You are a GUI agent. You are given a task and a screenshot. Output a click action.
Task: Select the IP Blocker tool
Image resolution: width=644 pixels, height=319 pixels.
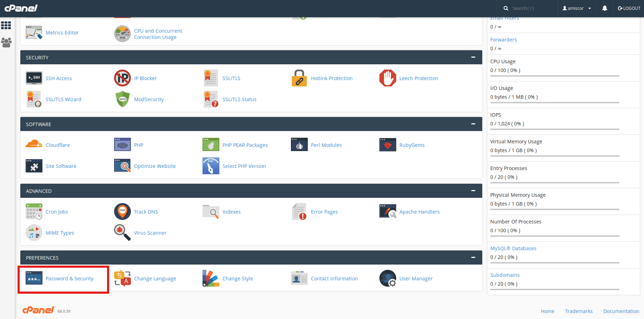click(145, 78)
